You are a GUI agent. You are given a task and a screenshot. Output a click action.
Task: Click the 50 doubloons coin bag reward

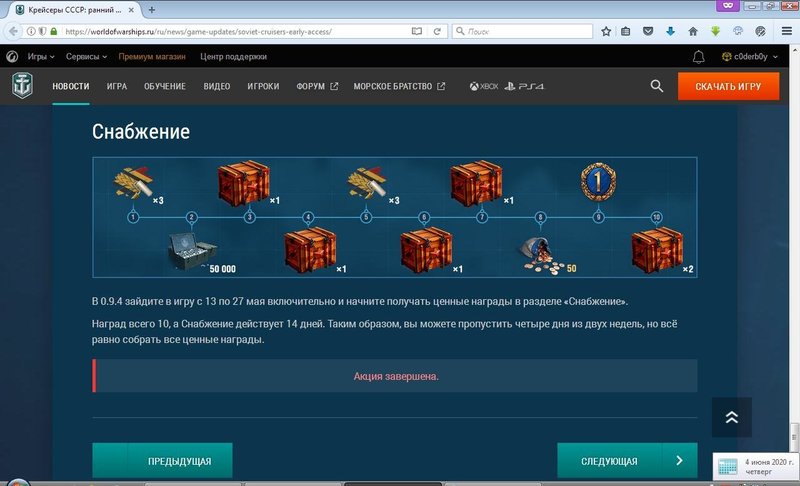(541, 257)
